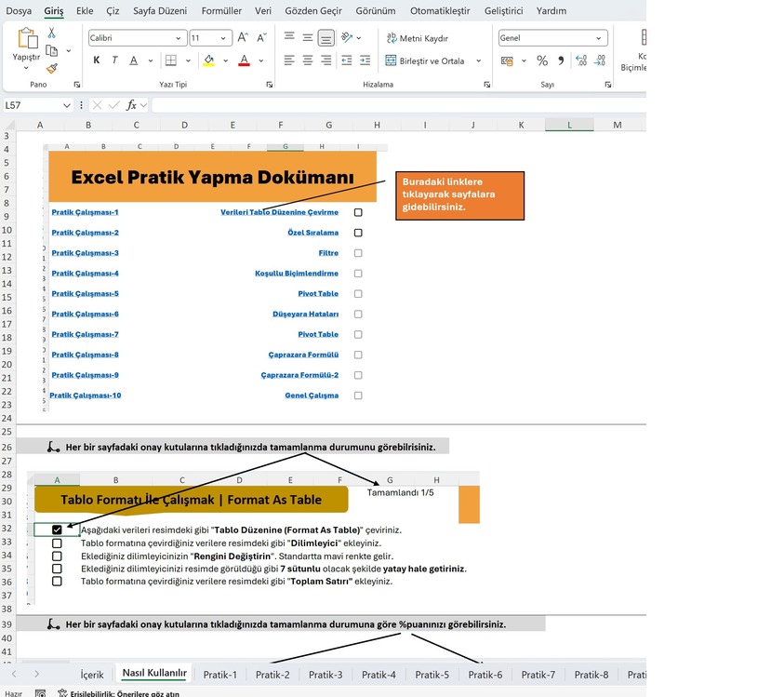Open the font size 11 dropdown

(x=223, y=38)
